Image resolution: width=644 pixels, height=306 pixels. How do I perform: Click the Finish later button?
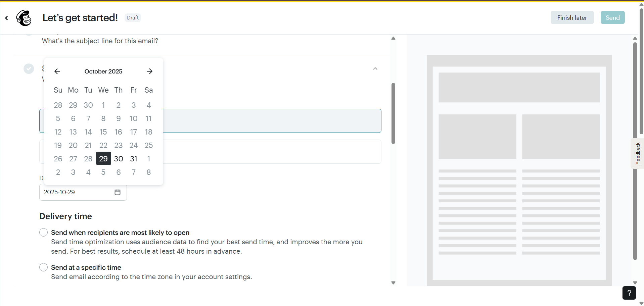pos(572,18)
